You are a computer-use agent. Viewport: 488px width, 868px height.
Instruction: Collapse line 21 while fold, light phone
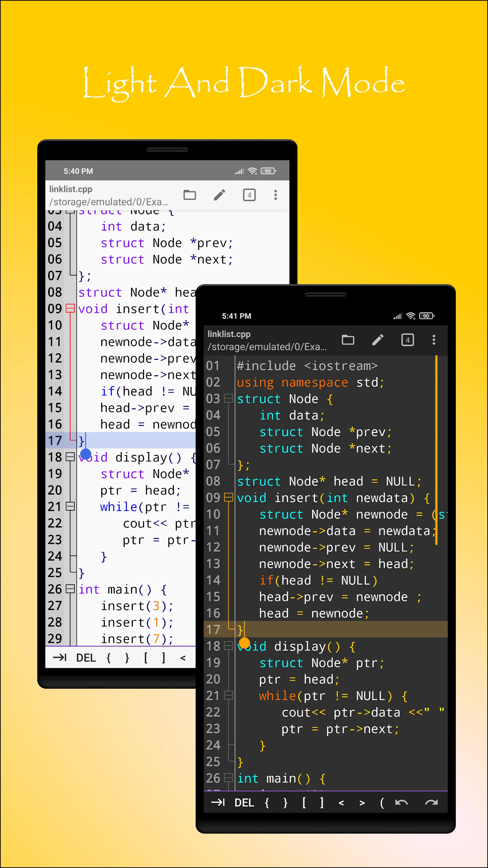click(x=70, y=506)
